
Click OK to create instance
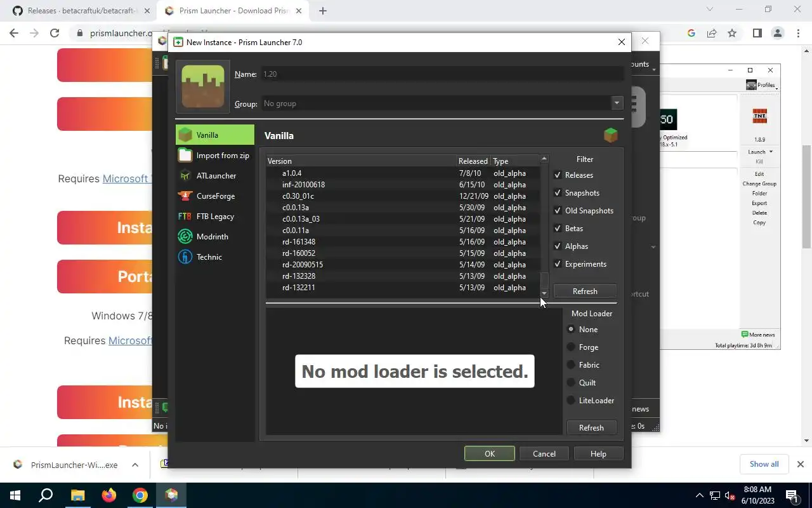(489, 453)
